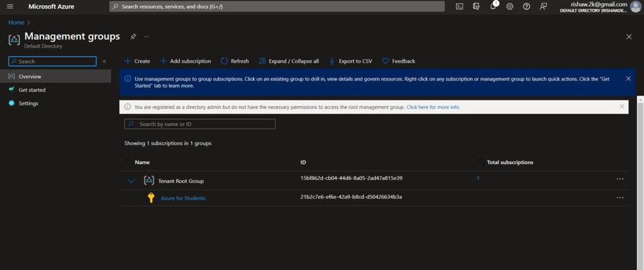Dismiss the directory admin permissions notice

622,107
